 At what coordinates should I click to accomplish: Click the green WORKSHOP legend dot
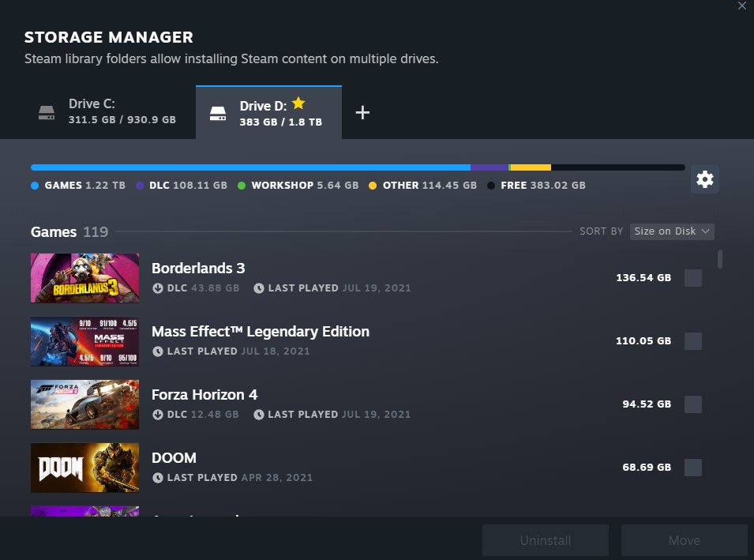[242, 186]
